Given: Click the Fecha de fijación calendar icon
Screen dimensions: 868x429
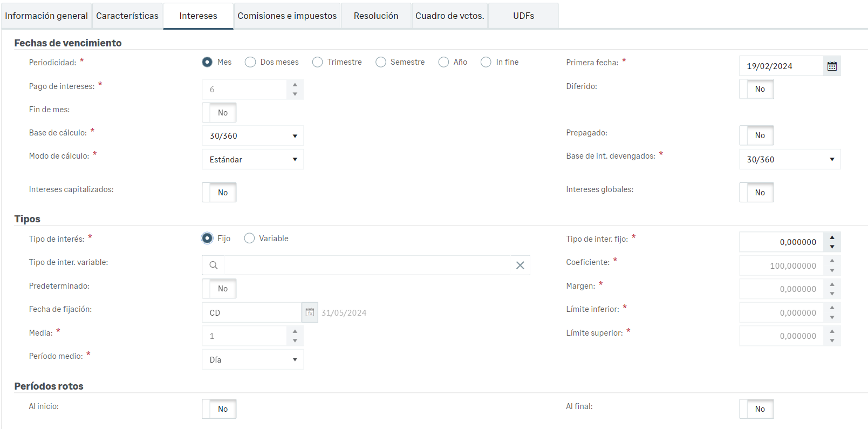Looking at the screenshot, I should [x=310, y=312].
